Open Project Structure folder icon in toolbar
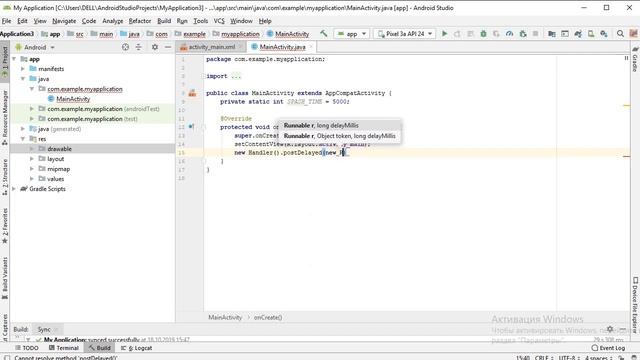This screenshot has width=640, height=360. click(551, 34)
